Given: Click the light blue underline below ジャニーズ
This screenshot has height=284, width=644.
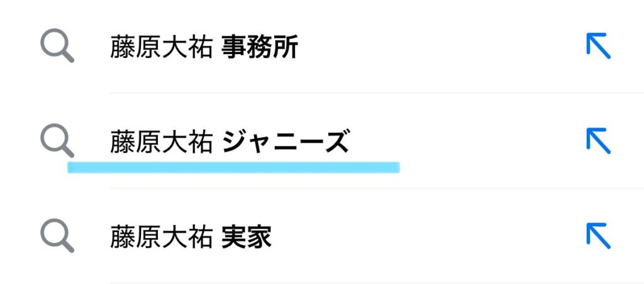Looking at the screenshot, I should pos(234,167).
